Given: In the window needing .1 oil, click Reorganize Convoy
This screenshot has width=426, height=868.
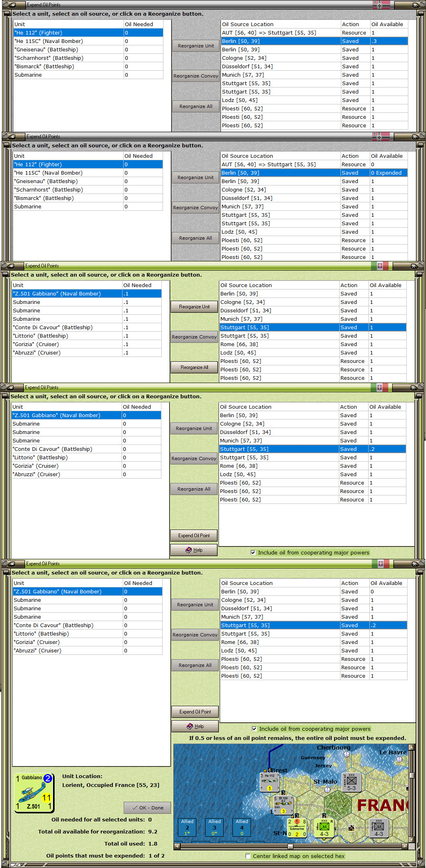Looking at the screenshot, I should [x=194, y=336].
